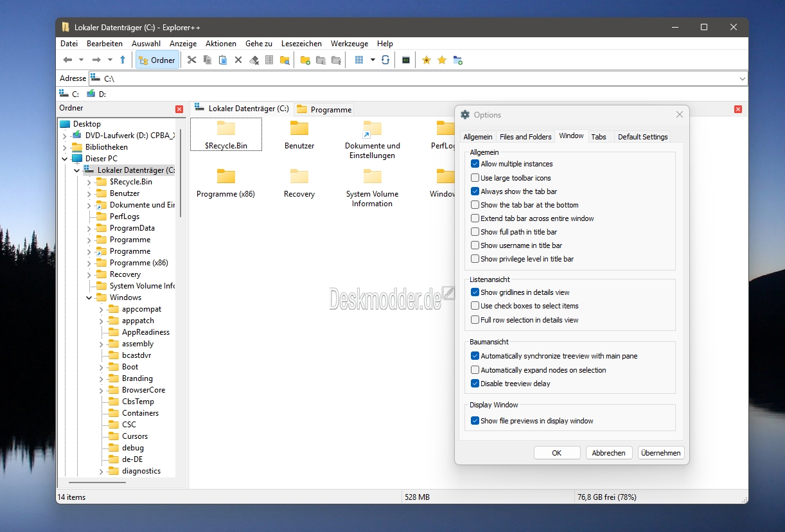Click the Up one folder arrow icon
Screen dimensions: 785x532
[123, 60]
